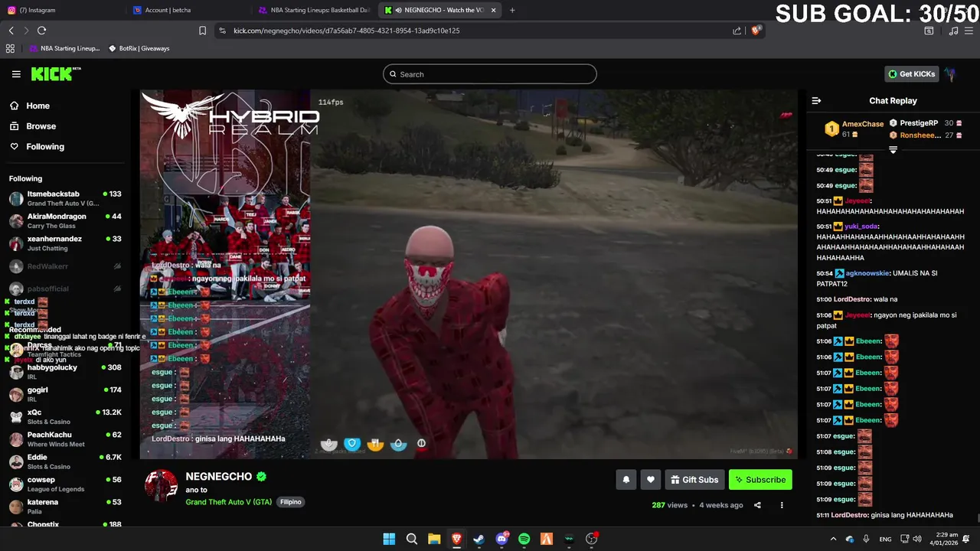Open Eddie recommended channel
980x551 pixels.
pos(65,461)
